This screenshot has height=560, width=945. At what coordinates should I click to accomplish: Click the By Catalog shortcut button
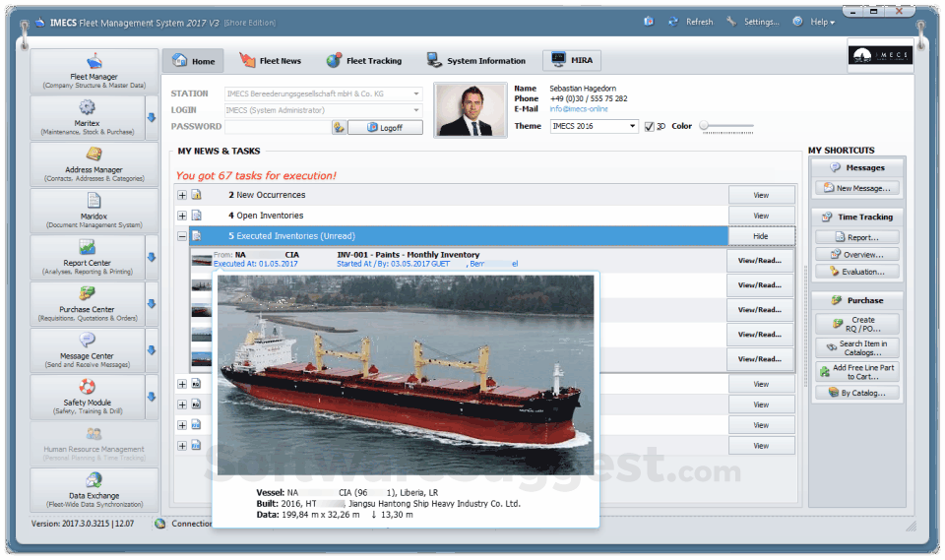coord(857,393)
